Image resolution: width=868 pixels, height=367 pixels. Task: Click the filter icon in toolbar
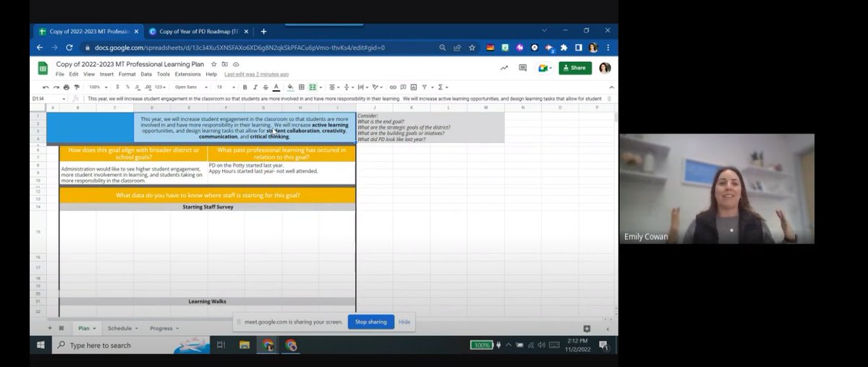(425, 87)
